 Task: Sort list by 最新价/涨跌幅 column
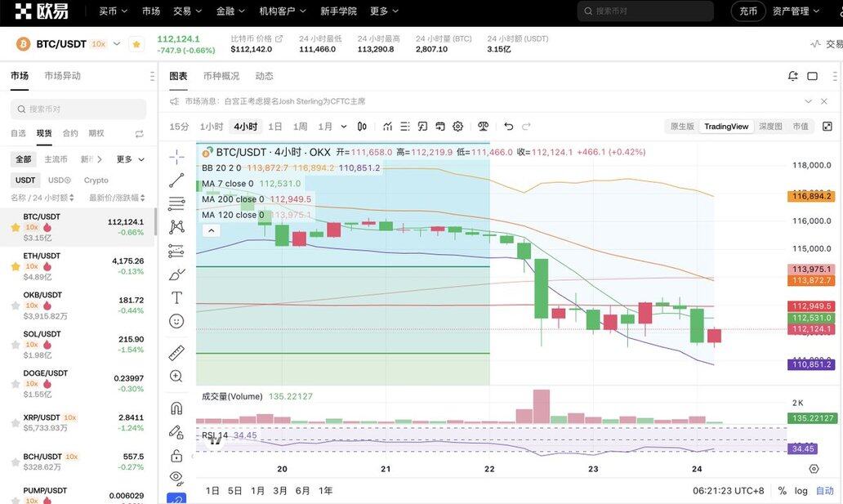coord(117,198)
